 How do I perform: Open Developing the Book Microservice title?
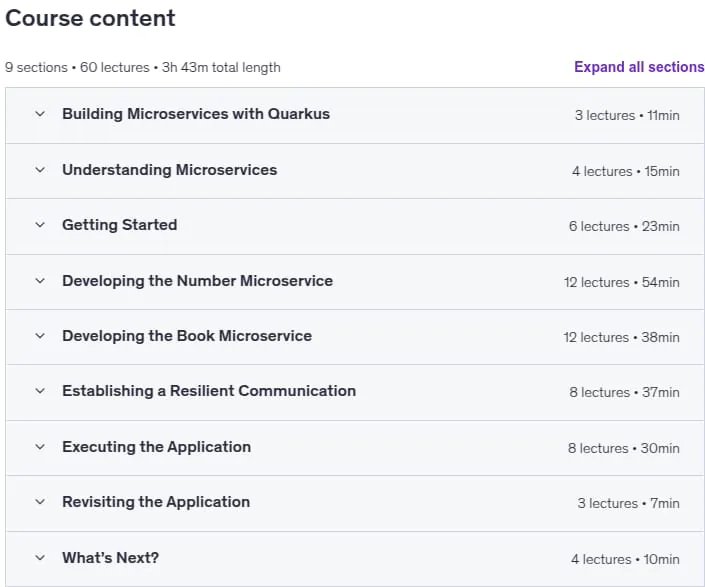(187, 336)
